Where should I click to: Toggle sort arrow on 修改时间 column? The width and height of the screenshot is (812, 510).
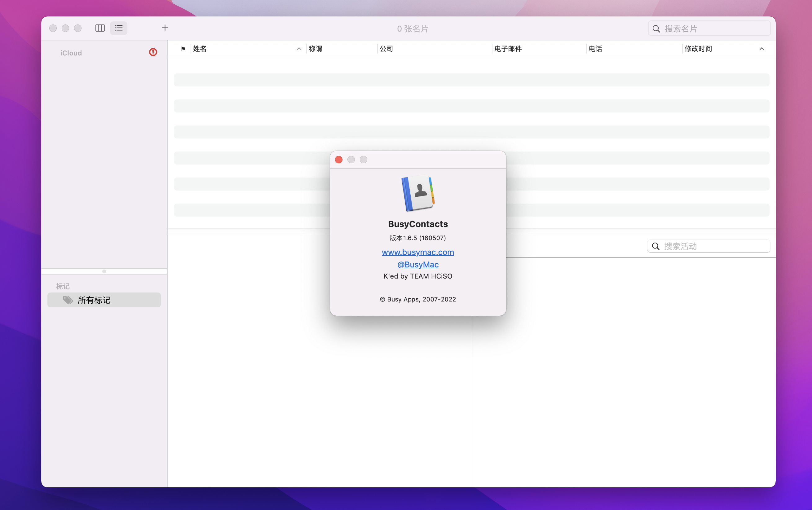[x=761, y=49]
